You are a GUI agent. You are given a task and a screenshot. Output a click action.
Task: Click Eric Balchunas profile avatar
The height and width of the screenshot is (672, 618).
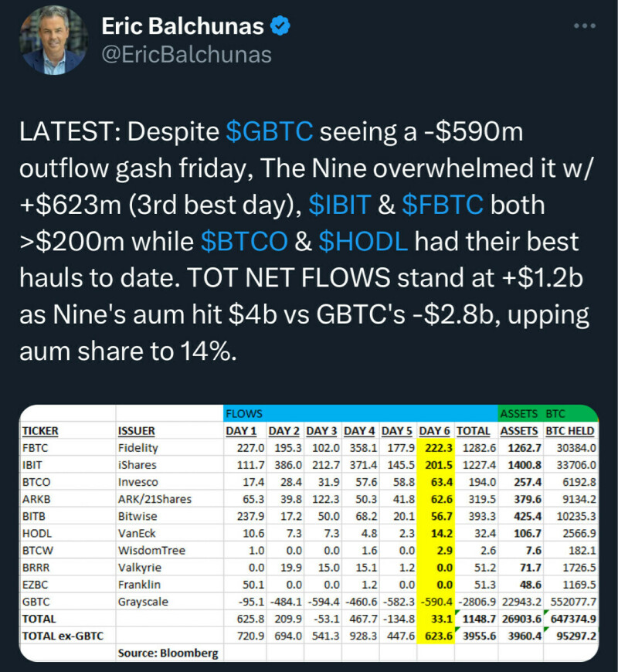54,40
